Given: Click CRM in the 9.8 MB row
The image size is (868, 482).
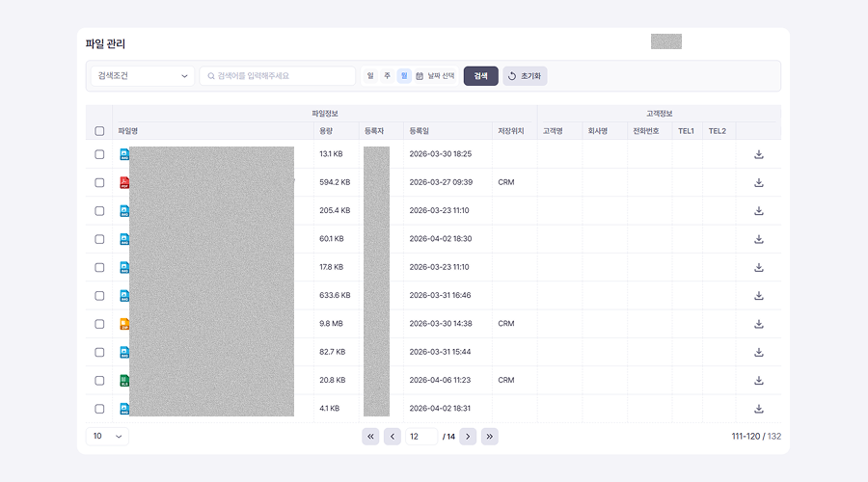Looking at the screenshot, I should [x=506, y=324].
